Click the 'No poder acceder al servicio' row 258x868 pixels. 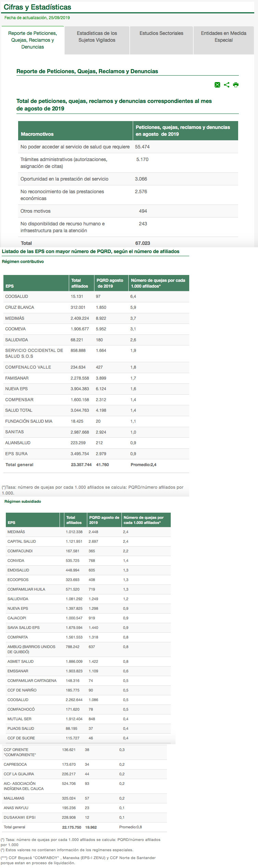tap(75, 147)
